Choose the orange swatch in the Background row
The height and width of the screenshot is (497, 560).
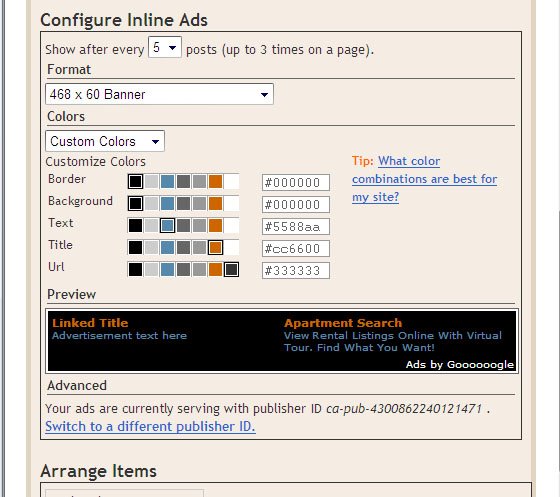(x=215, y=204)
